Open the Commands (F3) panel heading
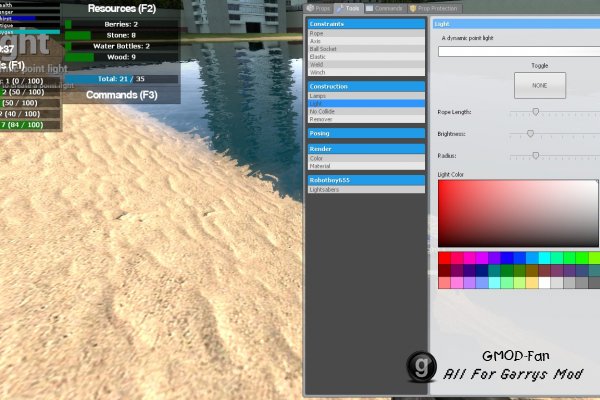600x400 pixels. tap(122, 95)
